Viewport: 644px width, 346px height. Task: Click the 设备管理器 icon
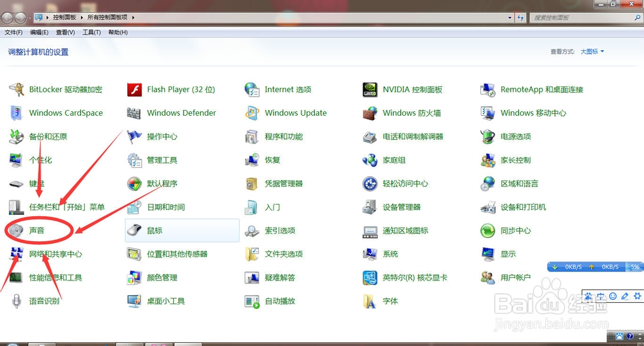(370, 207)
